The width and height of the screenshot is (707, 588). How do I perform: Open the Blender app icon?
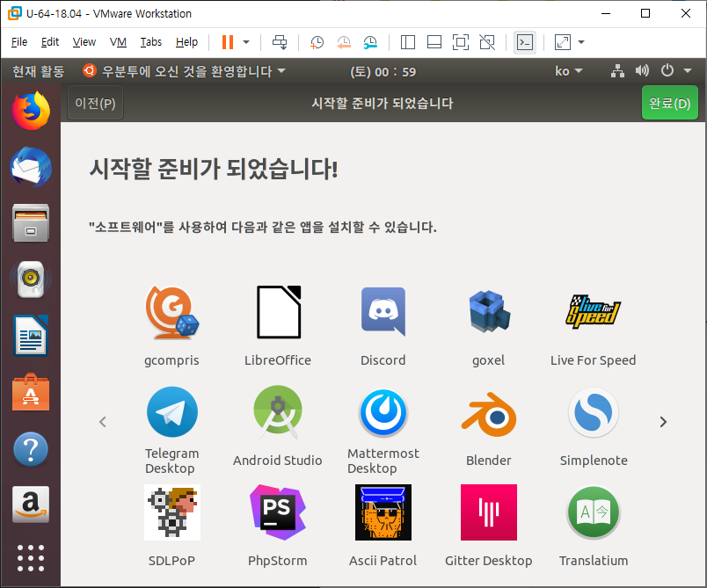tap(489, 414)
